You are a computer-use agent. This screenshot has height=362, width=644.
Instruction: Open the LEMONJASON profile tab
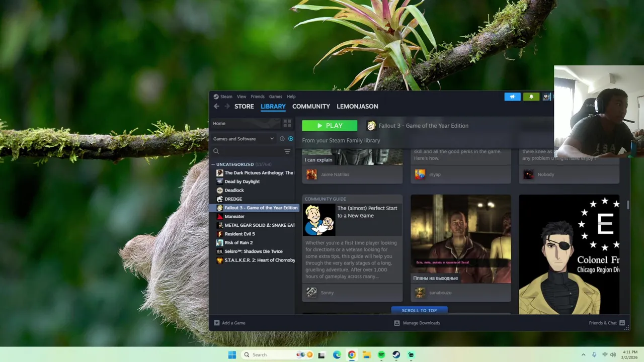(x=357, y=106)
